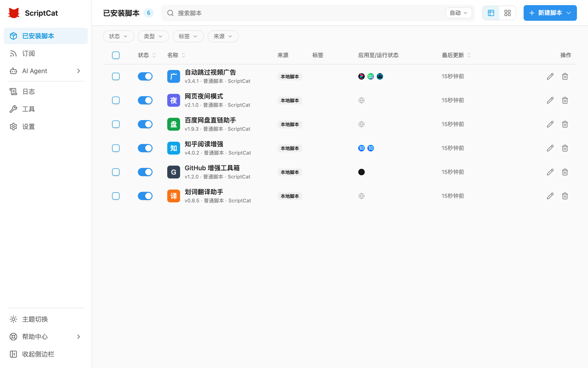Delete the 网页夜间模式 script
The image size is (588, 368).
(x=565, y=100)
